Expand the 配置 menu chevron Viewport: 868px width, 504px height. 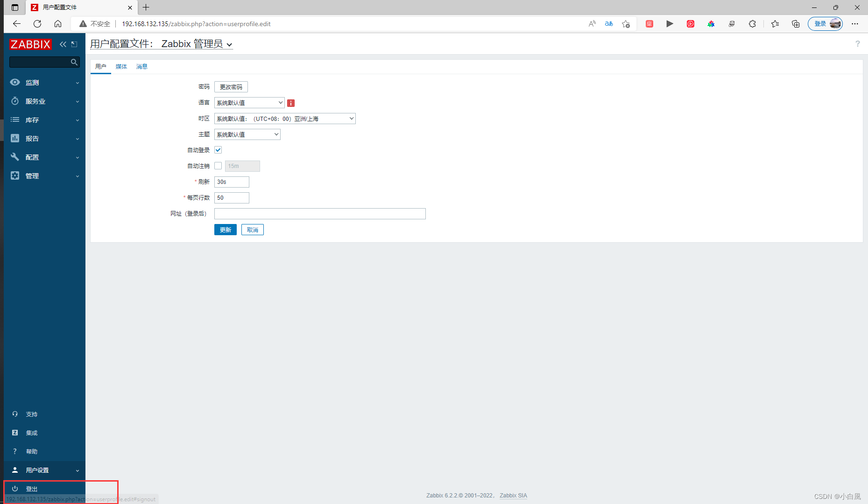78,158
